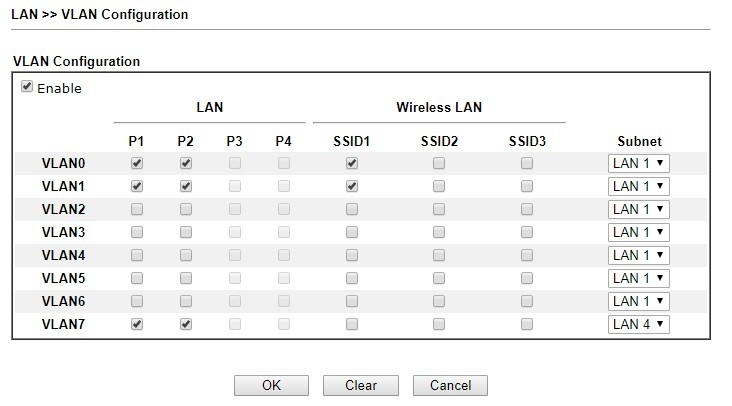The image size is (732, 406).
Task: Check SSID1 for VLAN4
Action: [x=352, y=255]
